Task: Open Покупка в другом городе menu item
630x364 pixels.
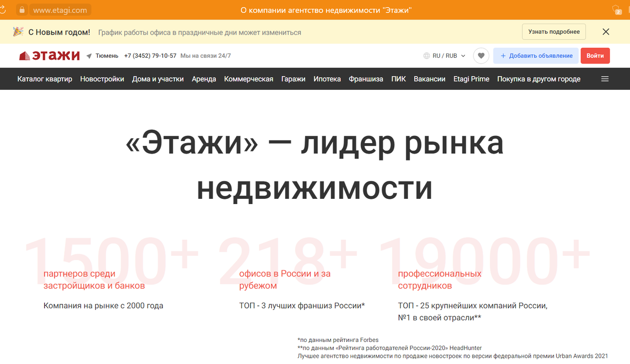Action: [539, 79]
